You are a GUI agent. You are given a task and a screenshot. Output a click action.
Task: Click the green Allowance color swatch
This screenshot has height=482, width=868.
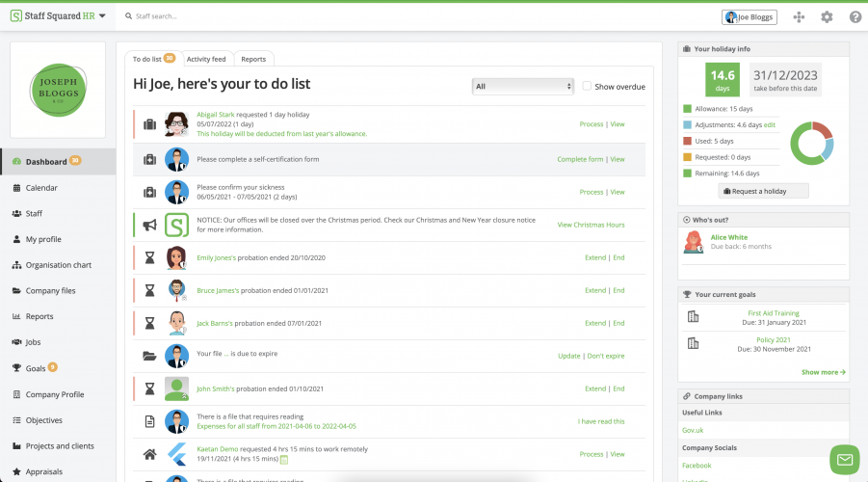[x=687, y=109]
